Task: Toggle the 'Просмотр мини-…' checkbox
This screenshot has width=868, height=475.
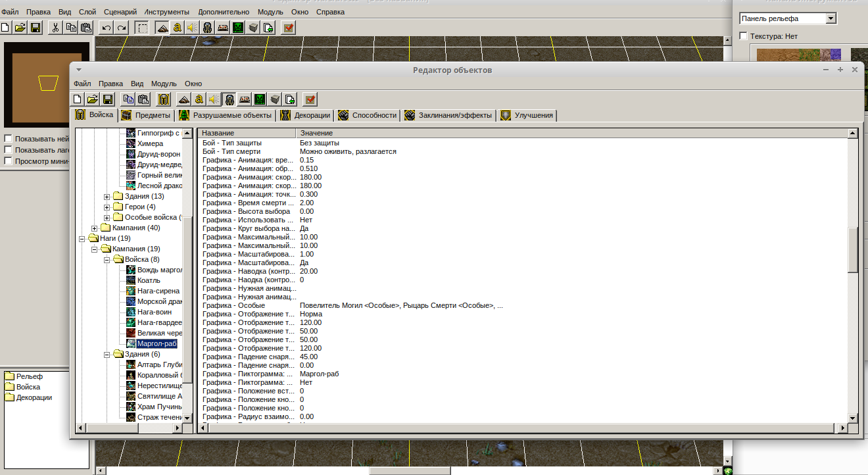Action: [8, 161]
